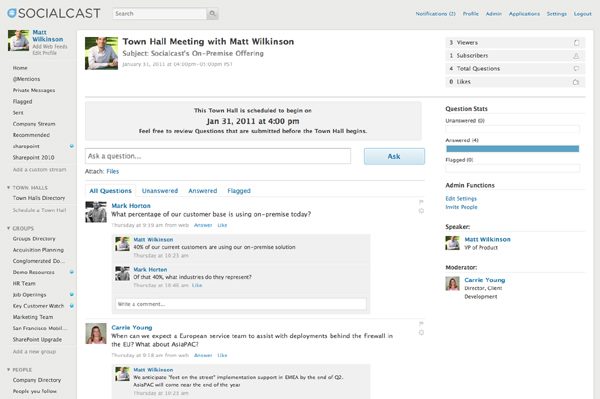The height and width of the screenshot is (399, 600).
Task: Click the search magnifier button
Action: [212, 14]
